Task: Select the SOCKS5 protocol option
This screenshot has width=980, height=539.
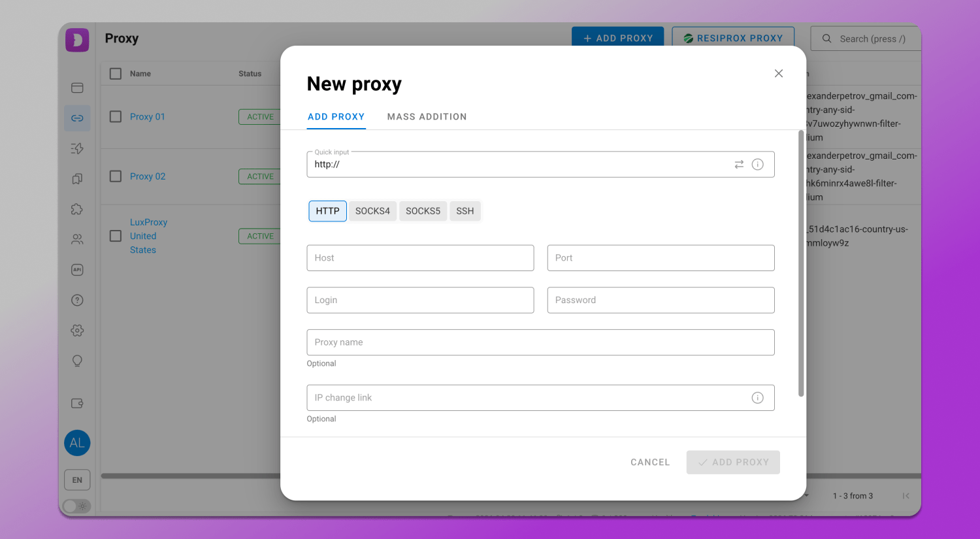Action: [x=423, y=211]
